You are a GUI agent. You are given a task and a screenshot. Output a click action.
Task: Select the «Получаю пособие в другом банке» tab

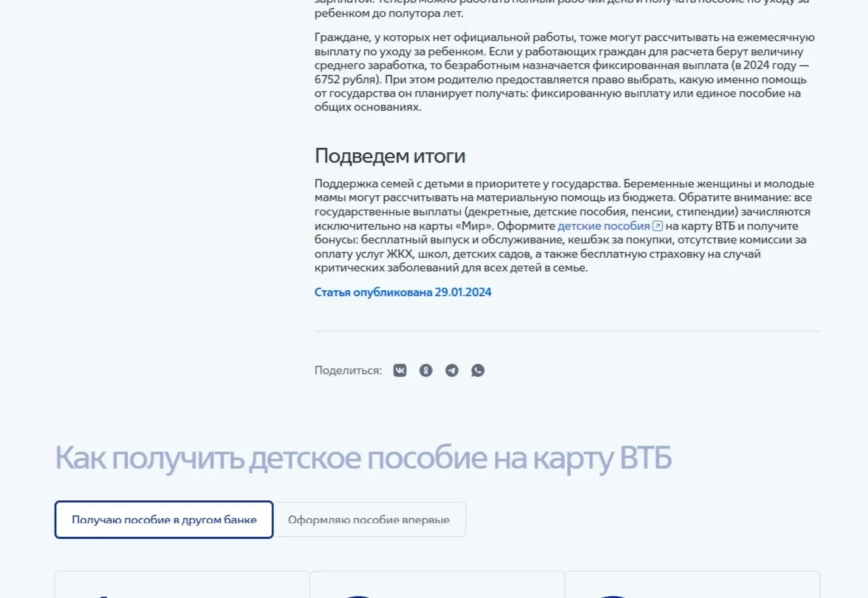(164, 519)
